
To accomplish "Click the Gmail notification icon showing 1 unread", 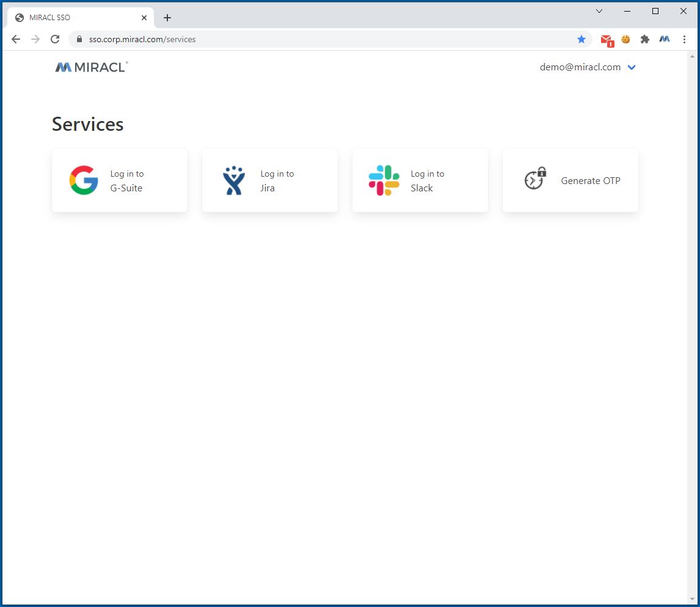I will [606, 39].
